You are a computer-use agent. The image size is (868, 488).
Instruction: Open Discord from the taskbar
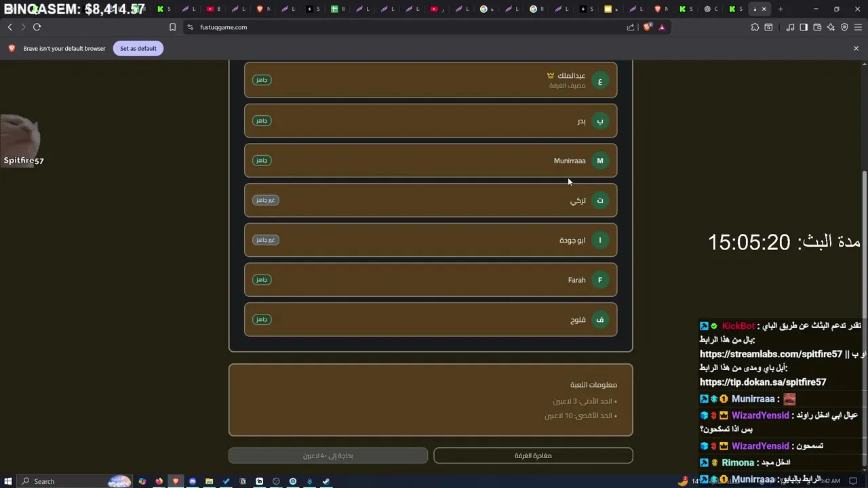[193, 481]
